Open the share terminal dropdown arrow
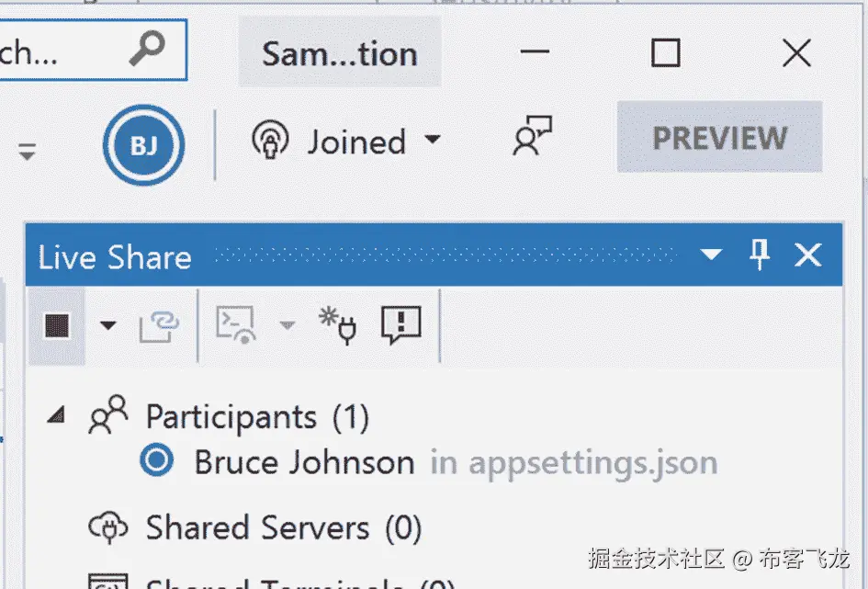 pos(287,325)
